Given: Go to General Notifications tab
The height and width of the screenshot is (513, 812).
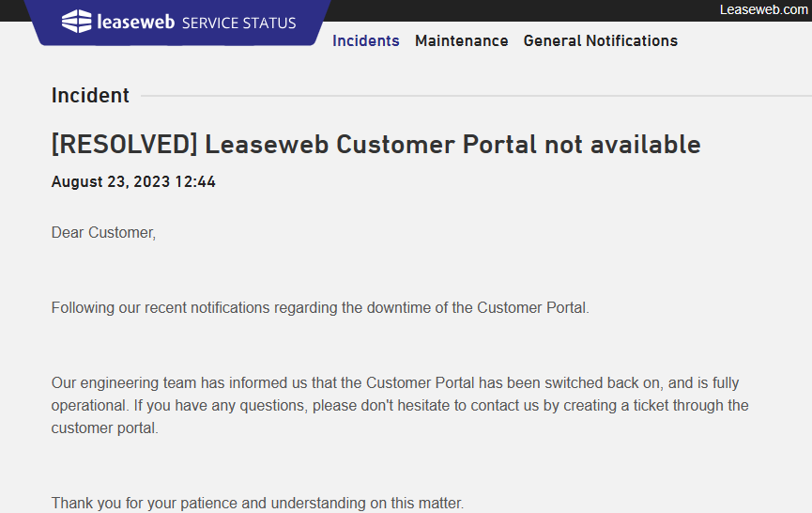Looking at the screenshot, I should 601,41.
